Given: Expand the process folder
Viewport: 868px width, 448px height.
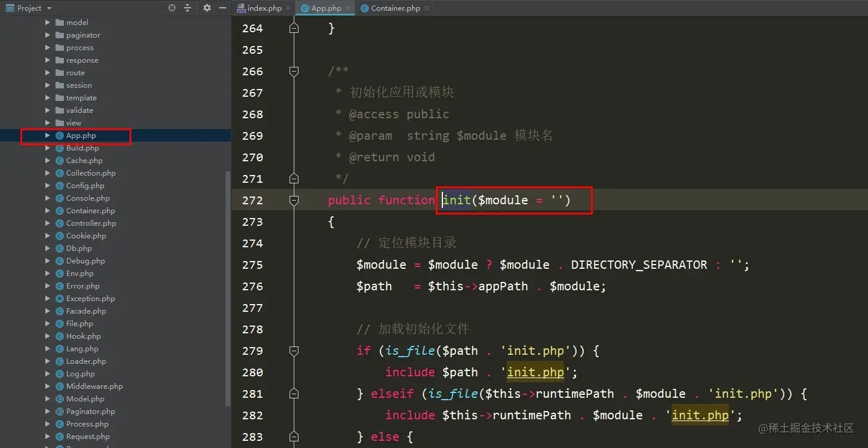Looking at the screenshot, I should [x=48, y=48].
